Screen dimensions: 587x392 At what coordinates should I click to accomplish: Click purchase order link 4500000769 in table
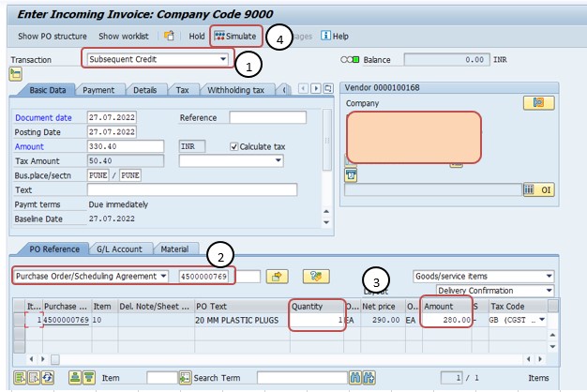(67, 320)
